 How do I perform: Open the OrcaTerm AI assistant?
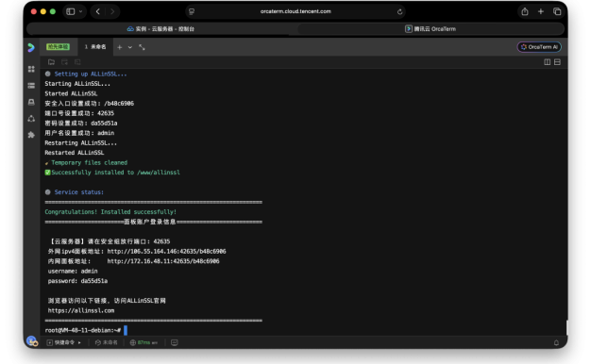539,47
